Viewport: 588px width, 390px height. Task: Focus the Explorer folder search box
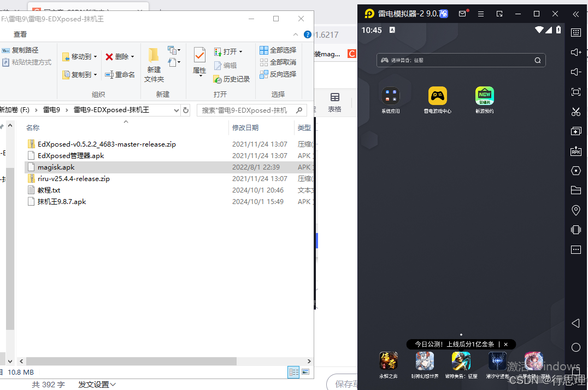coord(251,110)
